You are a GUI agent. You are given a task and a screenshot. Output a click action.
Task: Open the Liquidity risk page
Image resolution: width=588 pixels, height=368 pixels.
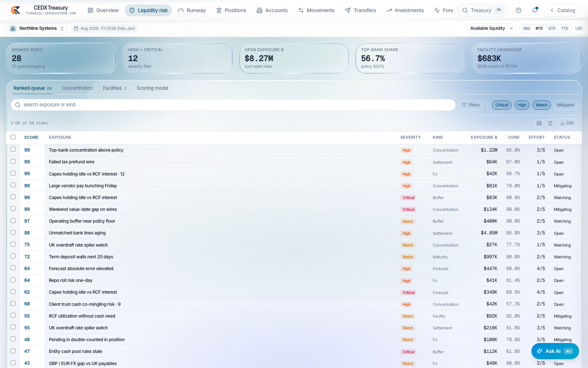pyautogui.click(x=148, y=10)
